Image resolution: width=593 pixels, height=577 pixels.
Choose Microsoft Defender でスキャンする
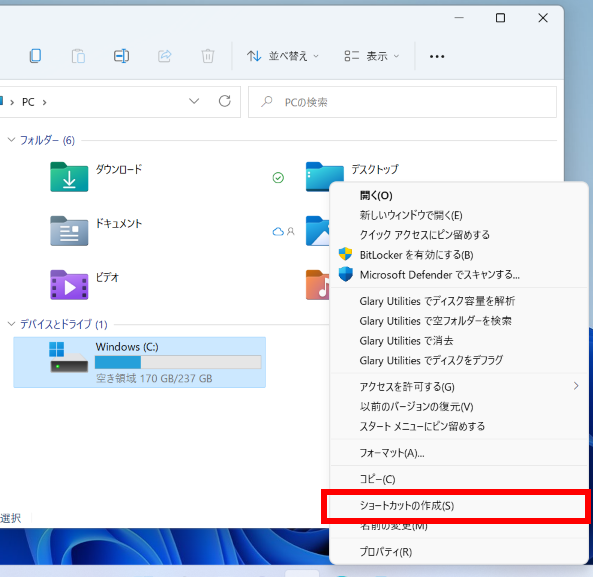point(459,275)
